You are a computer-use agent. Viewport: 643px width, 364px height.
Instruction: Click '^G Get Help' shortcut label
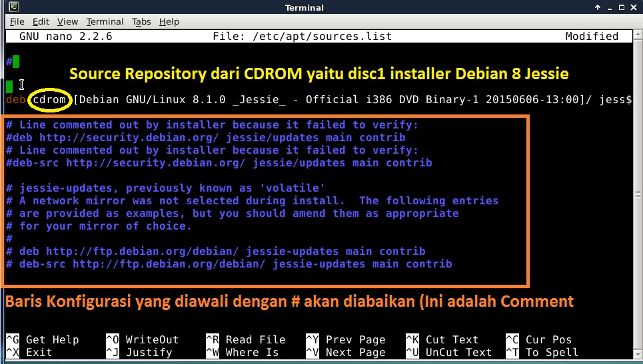pyautogui.click(x=42, y=340)
